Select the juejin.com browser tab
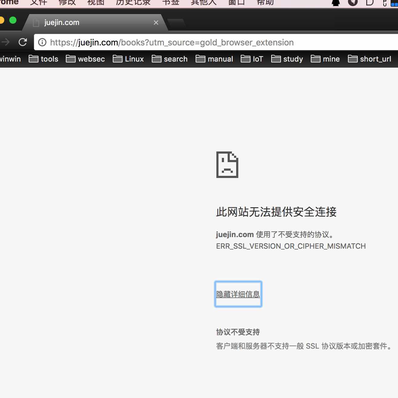Viewport: 398px width, 398px height. (94, 23)
